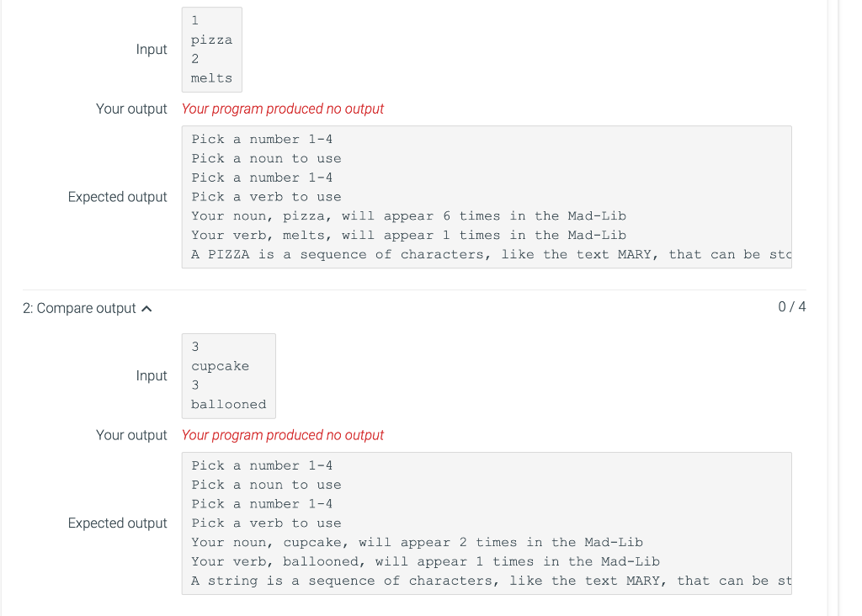Collapse the '2: Compare output' test section
Screen dimensions: 862x616
point(147,307)
